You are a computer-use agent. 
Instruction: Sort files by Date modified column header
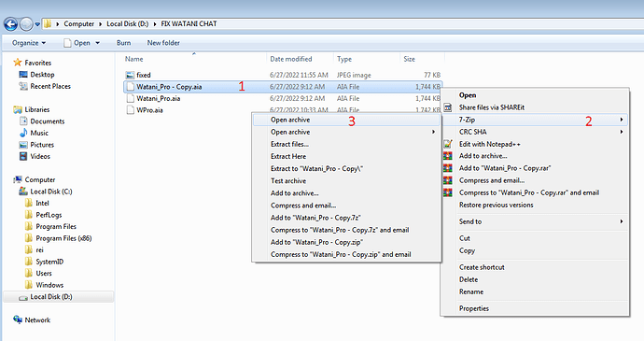pyautogui.click(x=291, y=59)
